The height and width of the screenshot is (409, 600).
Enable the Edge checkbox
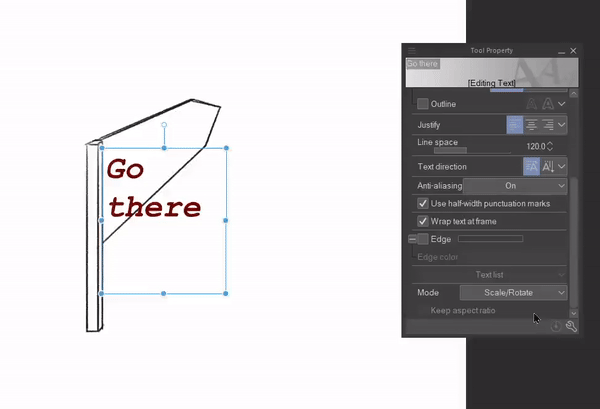click(x=422, y=239)
